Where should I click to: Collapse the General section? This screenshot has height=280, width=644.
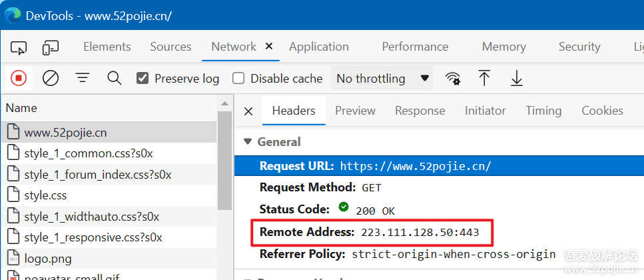pyautogui.click(x=247, y=142)
